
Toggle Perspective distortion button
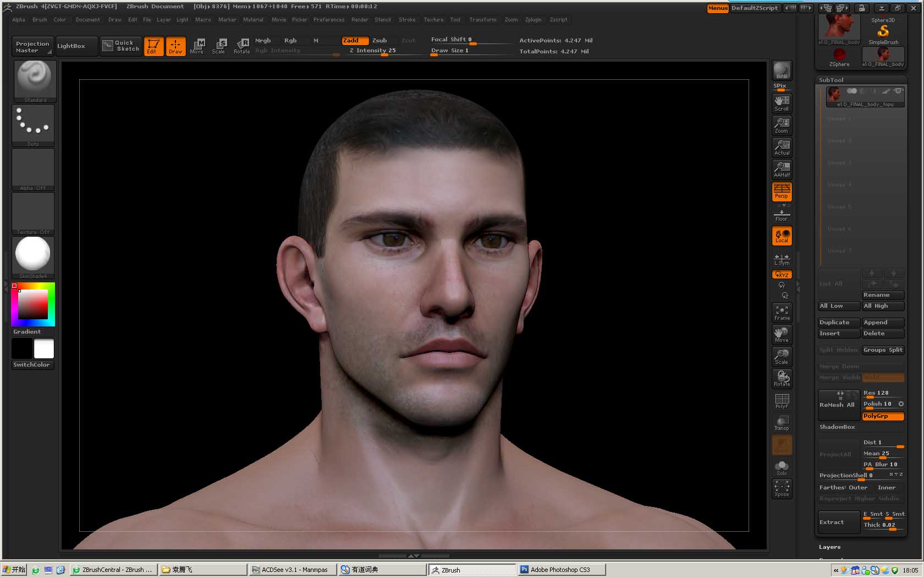coord(782,192)
